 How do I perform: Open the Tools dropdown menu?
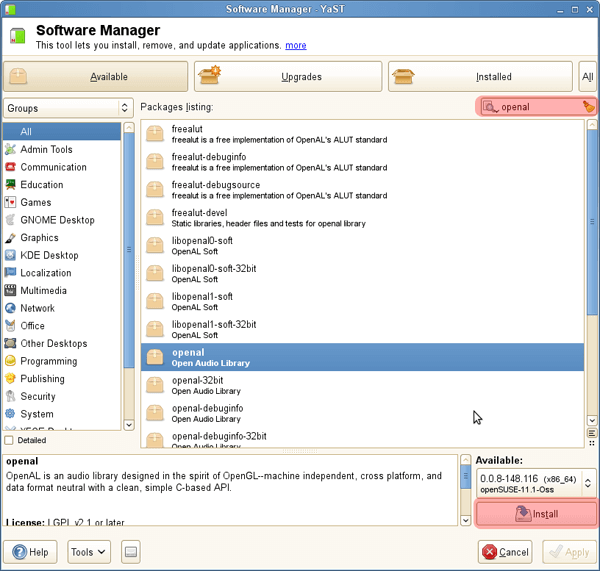tap(89, 552)
